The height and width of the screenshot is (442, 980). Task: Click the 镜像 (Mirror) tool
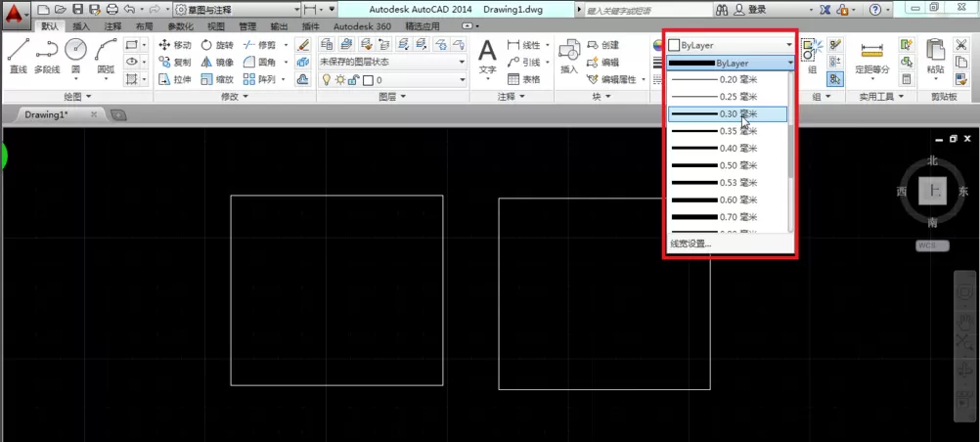pyautogui.click(x=217, y=62)
